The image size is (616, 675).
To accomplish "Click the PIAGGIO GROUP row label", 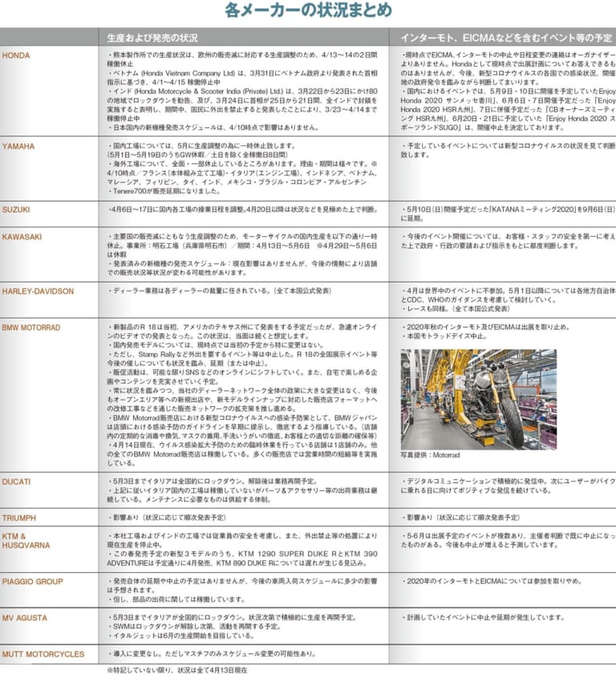I will click(x=32, y=582).
